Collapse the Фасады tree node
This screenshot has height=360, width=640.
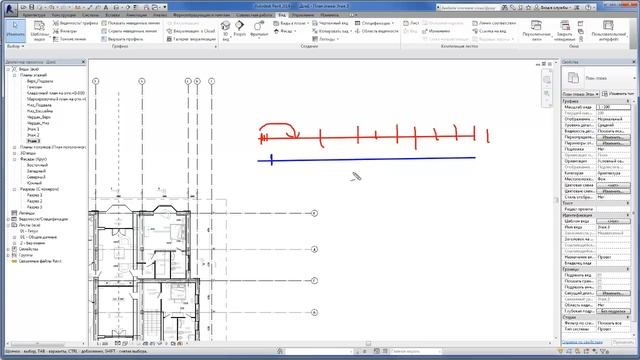pyautogui.click(x=15, y=159)
